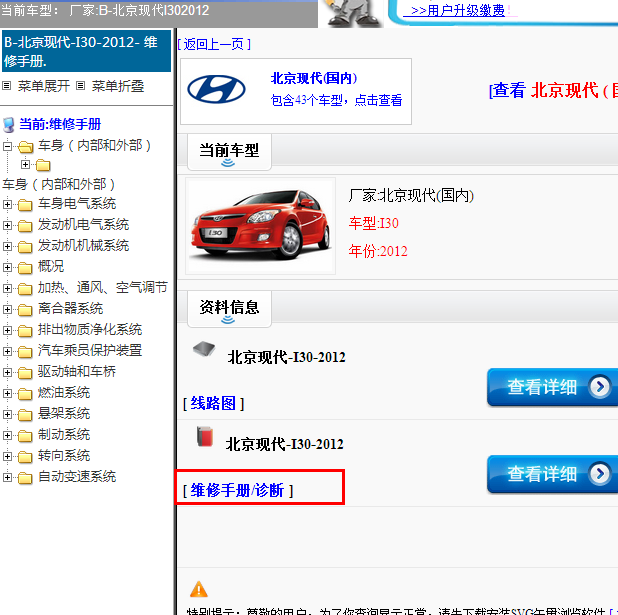
Task: Click the folder icon for 悬架系统
Action: coord(25,415)
